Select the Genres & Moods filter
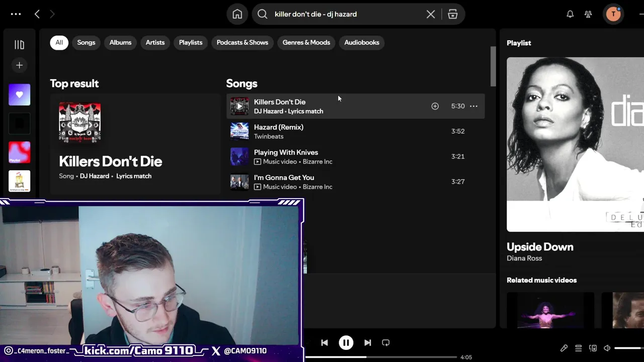The image size is (644, 362). pos(306,42)
